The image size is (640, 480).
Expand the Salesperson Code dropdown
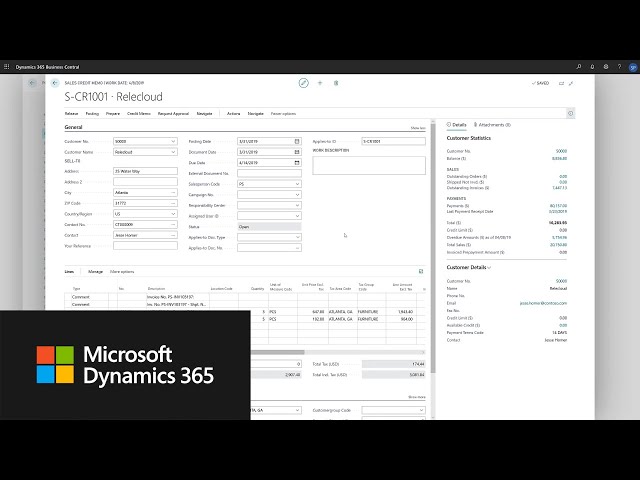click(297, 184)
